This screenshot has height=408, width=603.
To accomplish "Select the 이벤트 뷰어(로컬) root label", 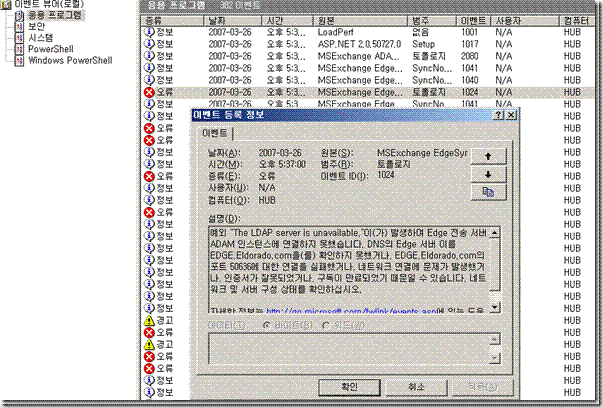I will pos(49,4).
